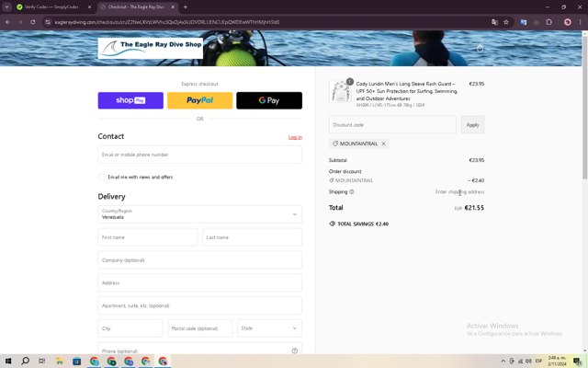This screenshot has width=588, height=368.
Task: Click the Log in link
Action: click(x=295, y=137)
